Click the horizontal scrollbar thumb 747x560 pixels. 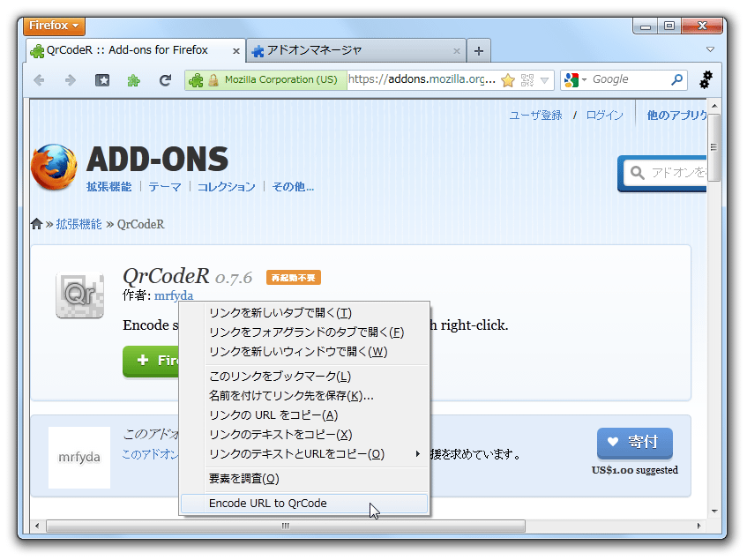[x=286, y=526]
